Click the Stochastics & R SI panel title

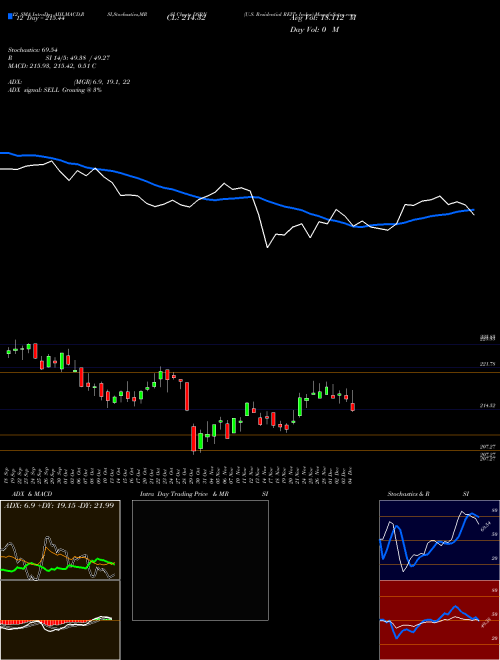pyautogui.click(x=428, y=494)
